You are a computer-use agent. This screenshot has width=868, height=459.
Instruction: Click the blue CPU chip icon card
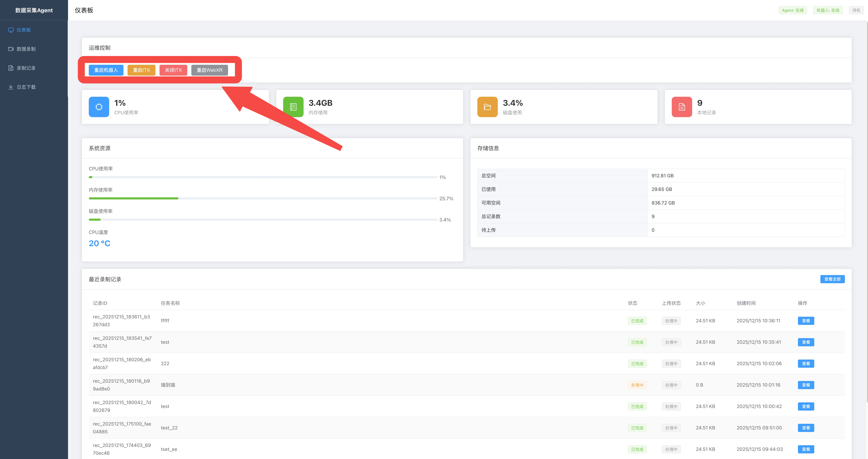tap(99, 107)
